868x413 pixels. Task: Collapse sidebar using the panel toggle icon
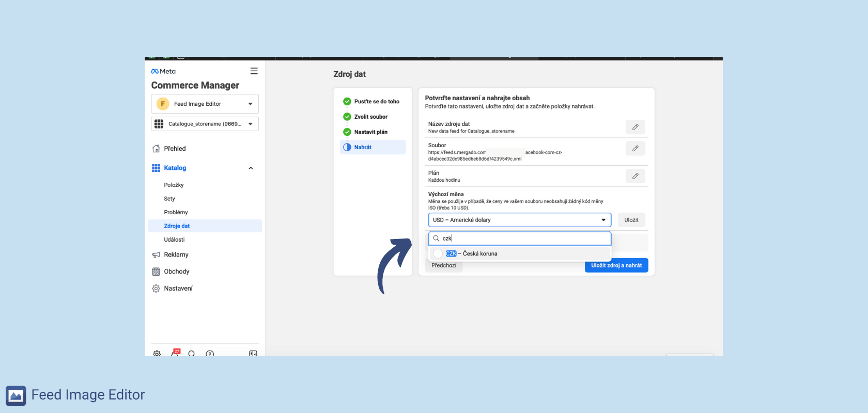pyautogui.click(x=253, y=354)
